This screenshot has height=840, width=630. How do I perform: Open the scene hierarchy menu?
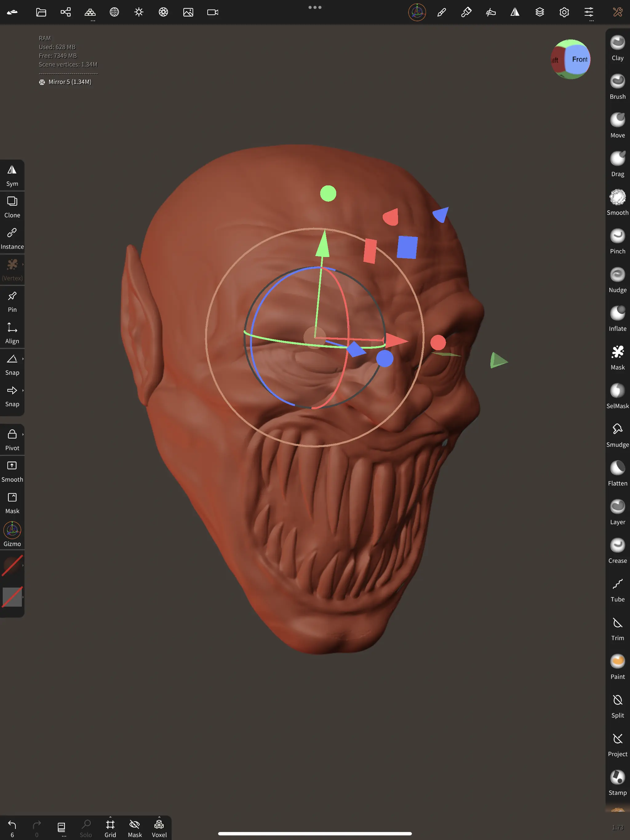point(66,12)
